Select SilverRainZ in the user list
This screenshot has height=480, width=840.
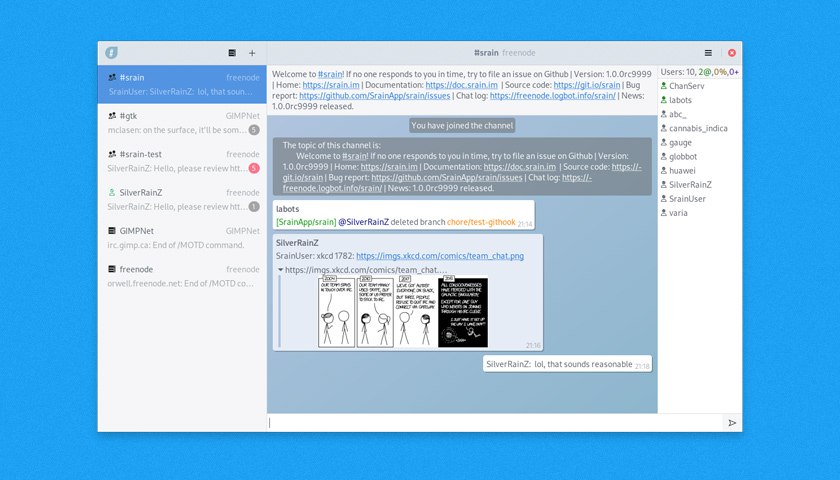click(700, 185)
